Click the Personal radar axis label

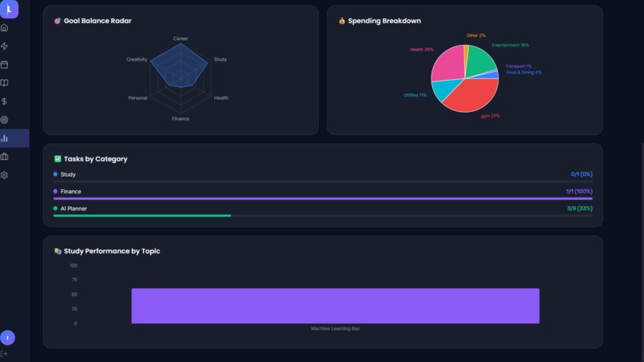(137, 98)
